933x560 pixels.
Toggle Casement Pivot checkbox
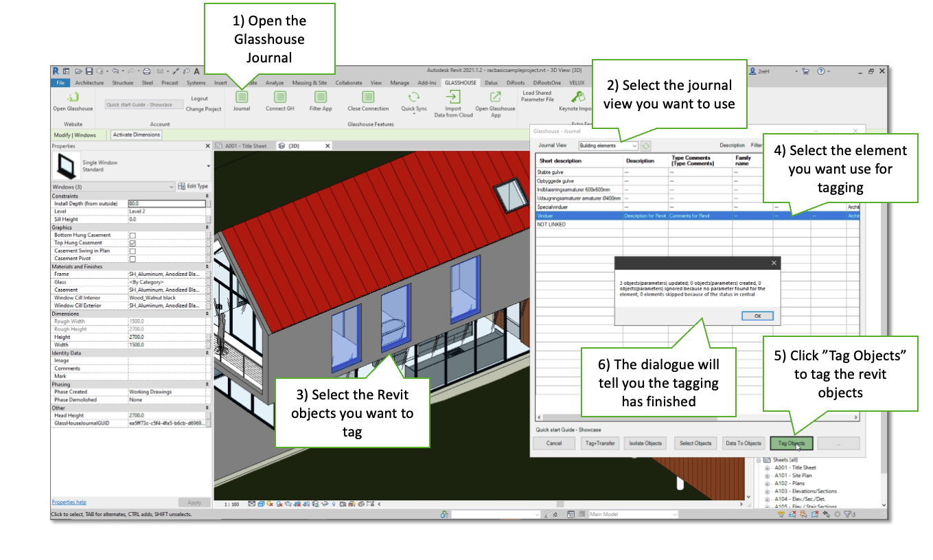[x=133, y=259]
